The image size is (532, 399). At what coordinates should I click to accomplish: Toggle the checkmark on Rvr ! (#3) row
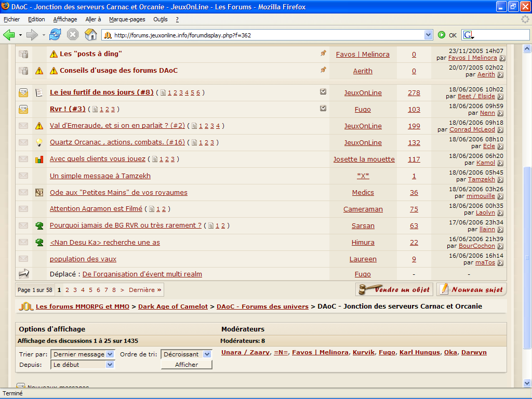[x=323, y=108]
